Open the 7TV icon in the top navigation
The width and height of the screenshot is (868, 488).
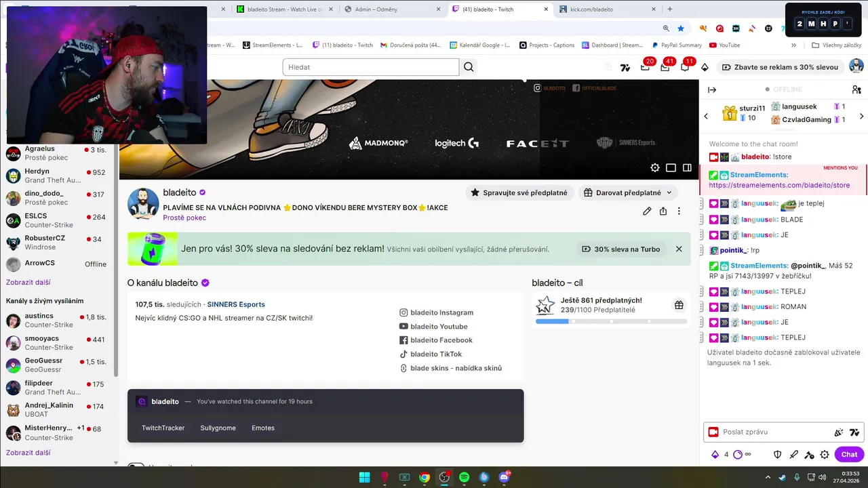pos(625,67)
